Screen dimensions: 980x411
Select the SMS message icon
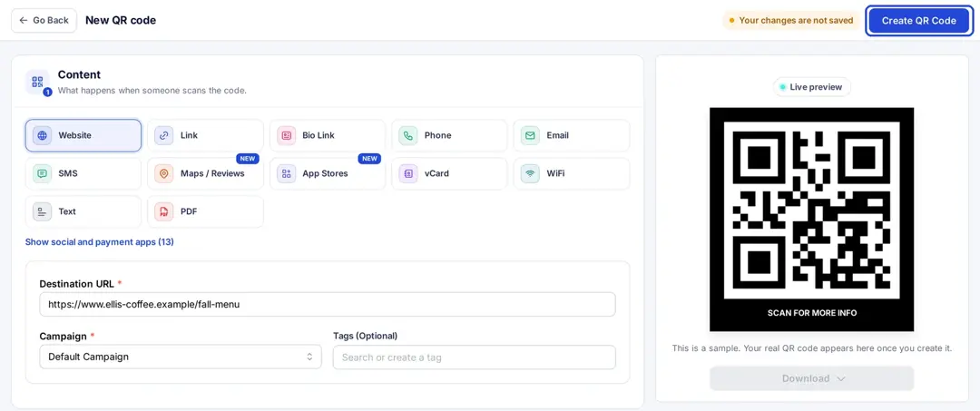click(42, 173)
